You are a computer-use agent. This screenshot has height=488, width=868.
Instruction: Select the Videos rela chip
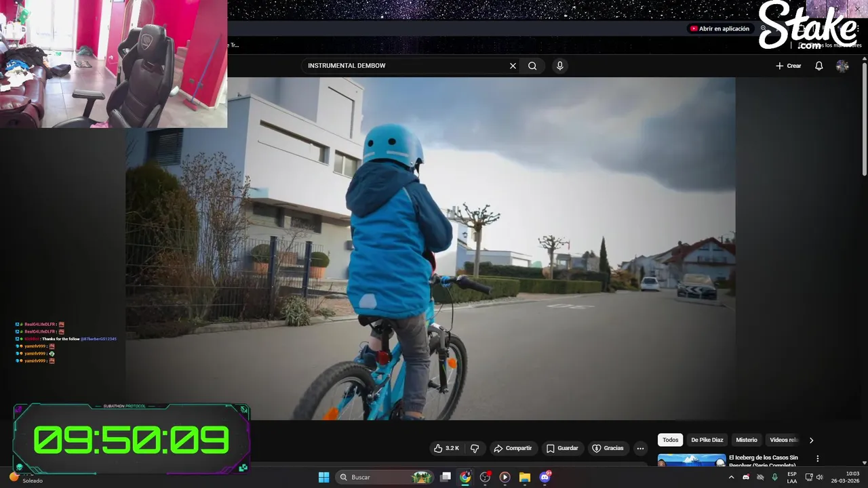coord(783,440)
